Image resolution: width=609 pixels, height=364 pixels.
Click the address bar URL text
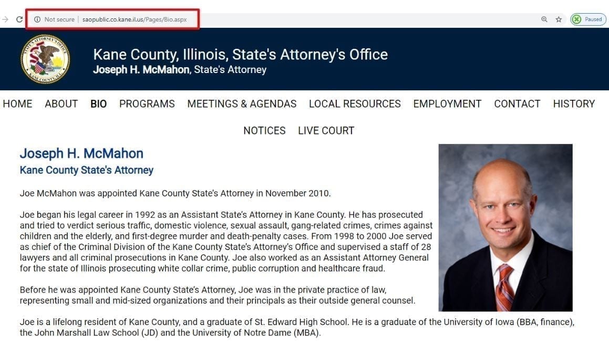(135, 19)
